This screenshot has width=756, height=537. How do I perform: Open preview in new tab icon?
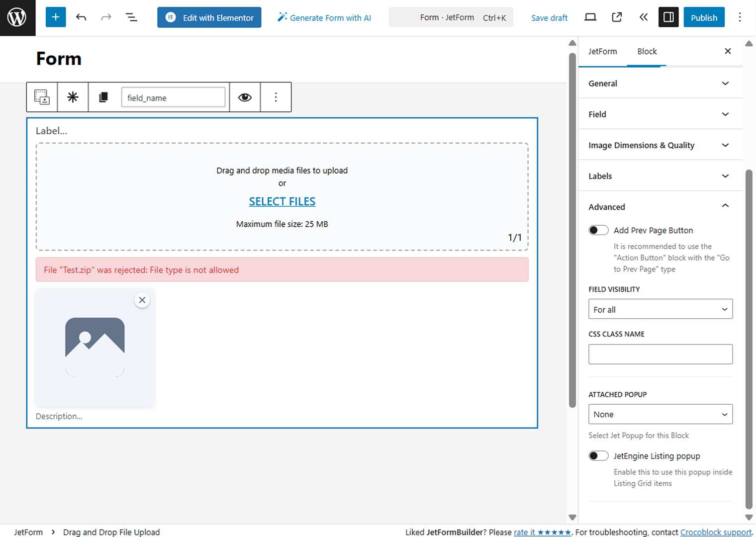tap(617, 17)
